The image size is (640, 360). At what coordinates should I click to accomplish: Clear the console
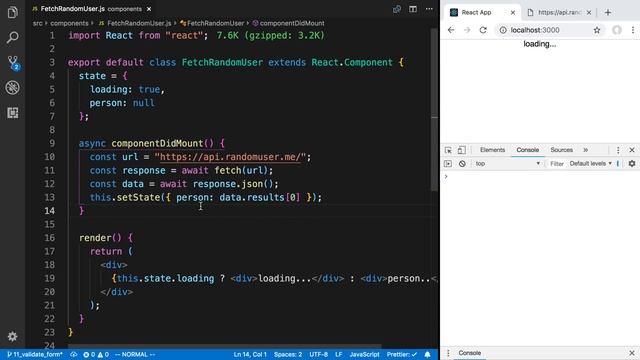[462, 164]
